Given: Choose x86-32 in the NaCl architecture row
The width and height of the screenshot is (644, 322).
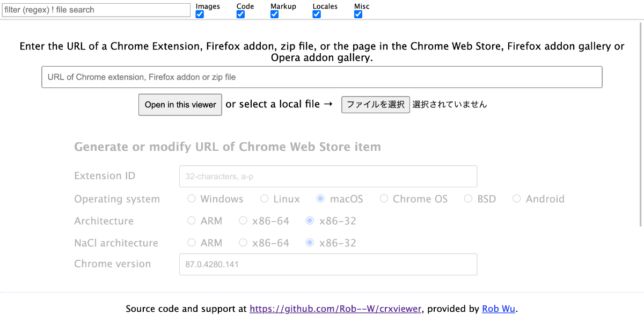Looking at the screenshot, I should coord(310,243).
